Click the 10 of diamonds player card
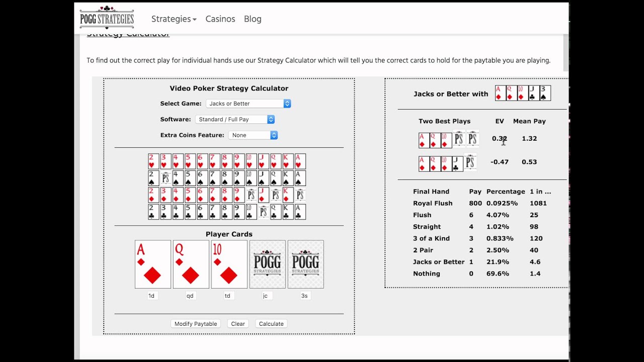This screenshot has width=644, height=362. tap(229, 264)
